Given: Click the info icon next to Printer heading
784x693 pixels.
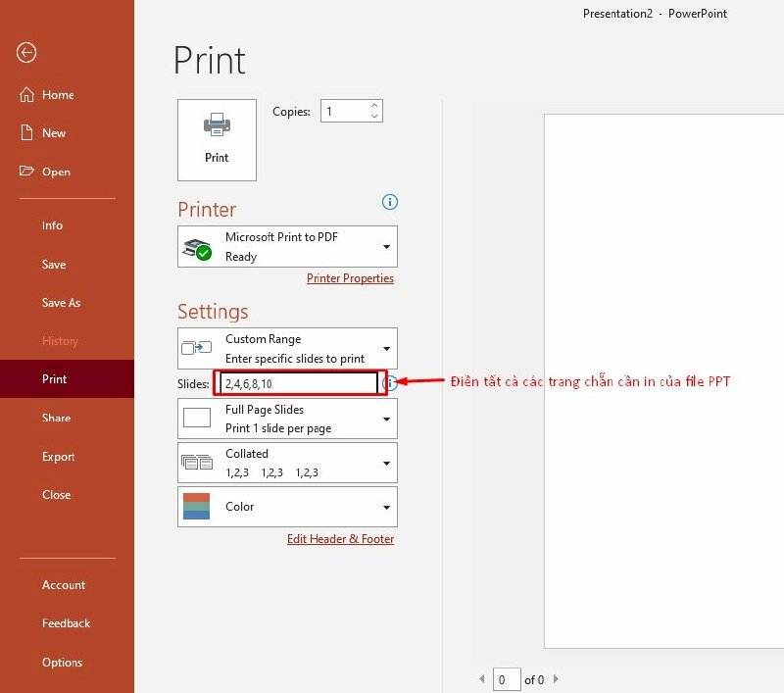Looking at the screenshot, I should (389, 202).
